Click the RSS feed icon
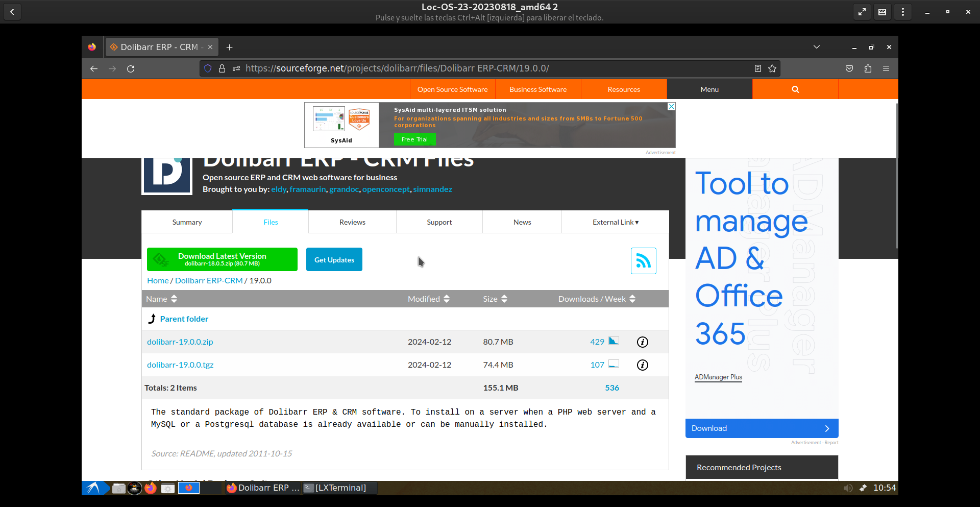This screenshot has width=980, height=507. point(643,261)
